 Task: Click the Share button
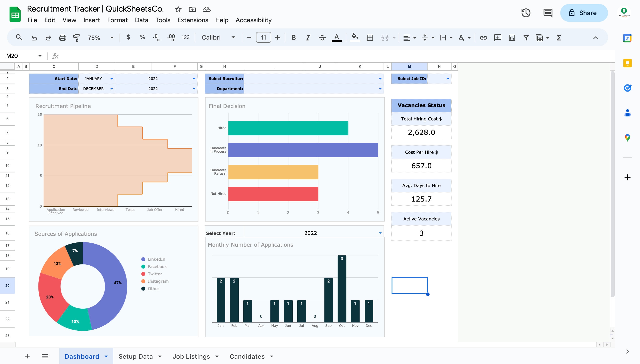pos(584,13)
